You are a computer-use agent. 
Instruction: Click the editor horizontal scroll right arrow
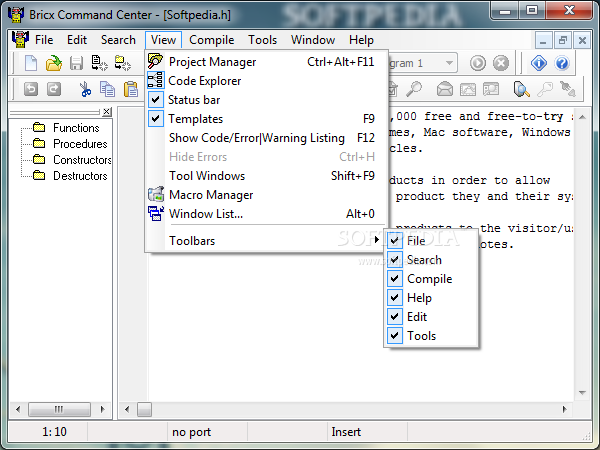pos(564,409)
